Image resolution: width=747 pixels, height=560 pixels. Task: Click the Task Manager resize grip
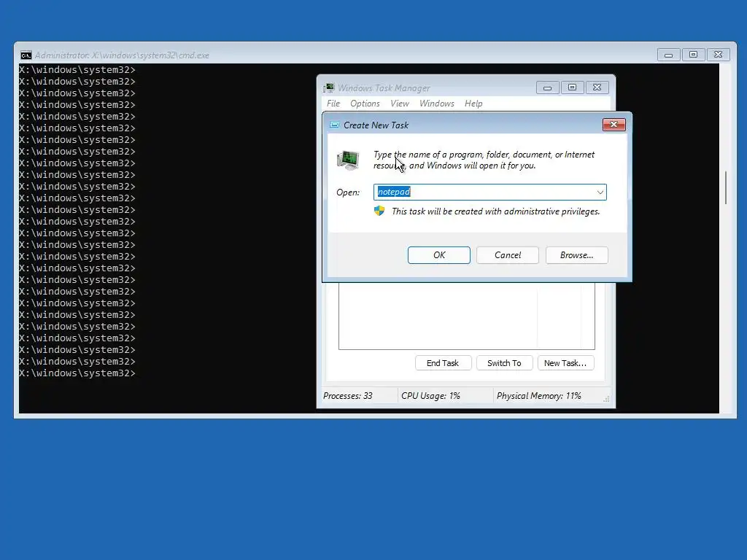point(606,399)
